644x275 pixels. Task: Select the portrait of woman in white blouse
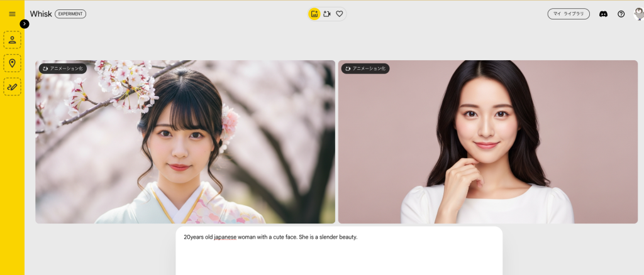click(x=487, y=151)
